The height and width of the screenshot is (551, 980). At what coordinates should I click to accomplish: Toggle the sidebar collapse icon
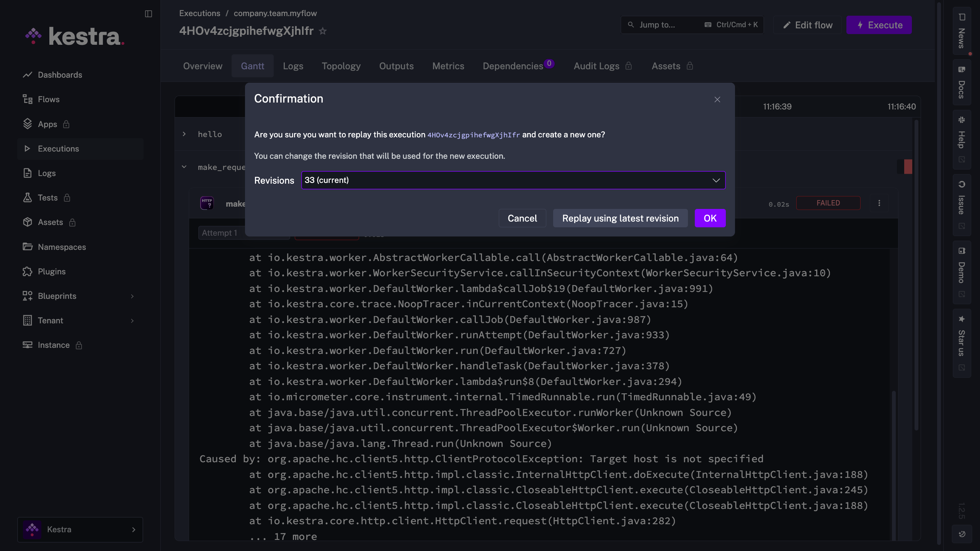[x=149, y=14]
